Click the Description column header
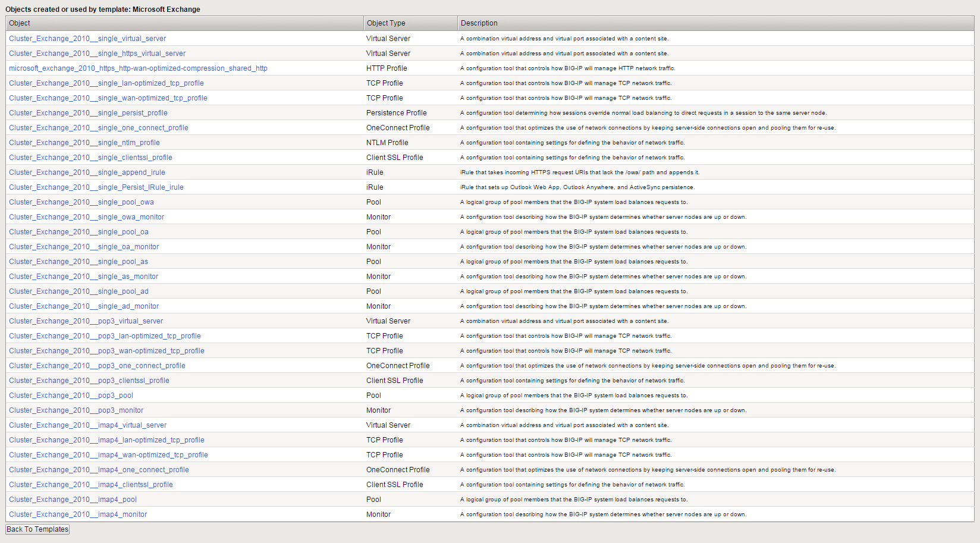The height and width of the screenshot is (543, 980). (x=478, y=23)
